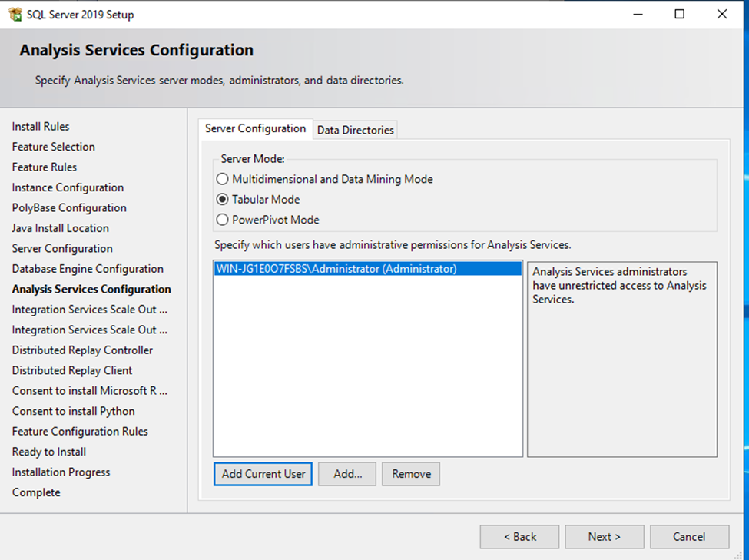Close the SQL Server 2019 Setup window
The width and height of the screenshot is (749, 560).
point(722,15)
